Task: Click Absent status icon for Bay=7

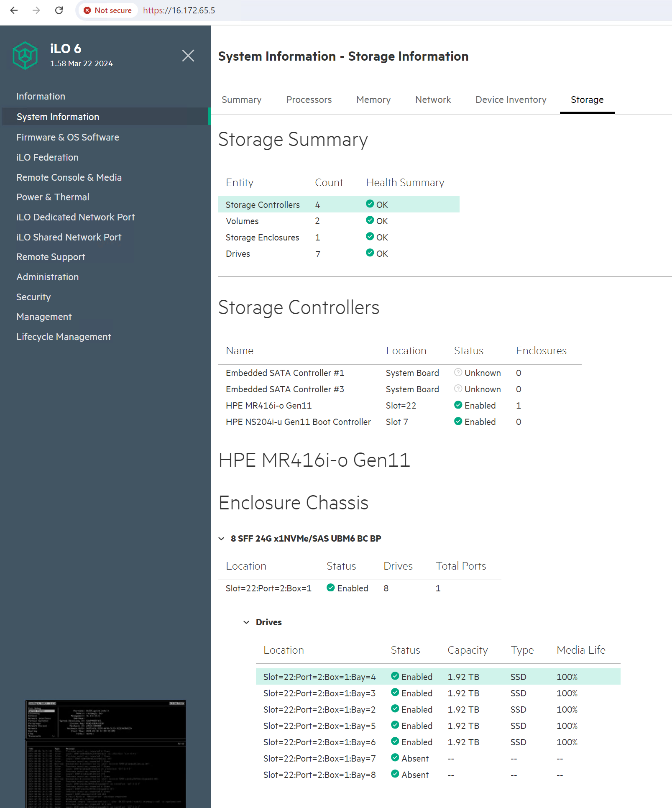Action: pos(395,757)
